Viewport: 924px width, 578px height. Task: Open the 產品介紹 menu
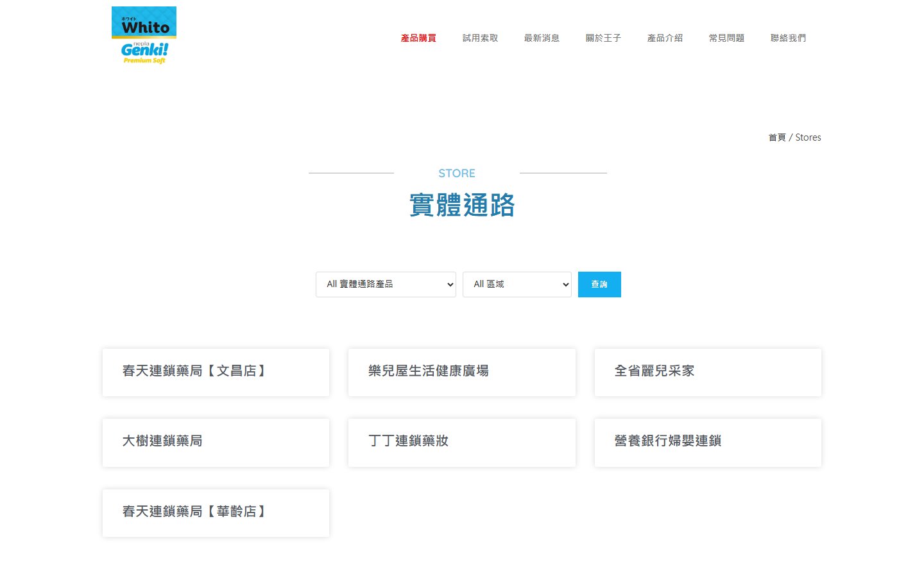pyautogui.click(x=665, y=38)
